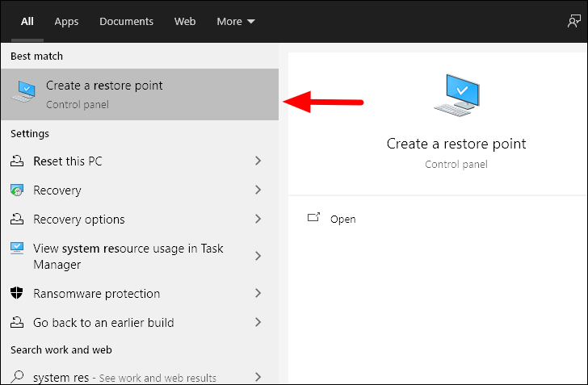Click the Ransomware protection shield icon
The height and width of the screenshot is (385, 588).
point(17,293)
